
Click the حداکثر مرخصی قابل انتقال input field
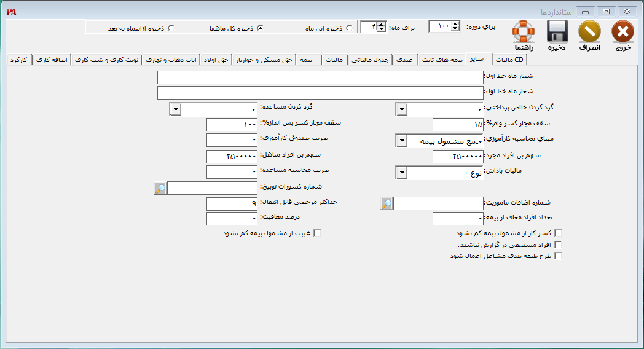(232, 203)
